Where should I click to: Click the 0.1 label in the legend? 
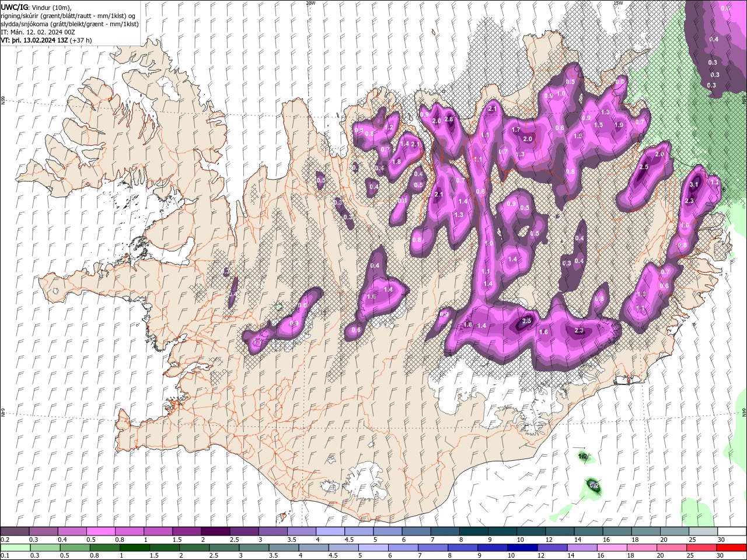point(5,556)
